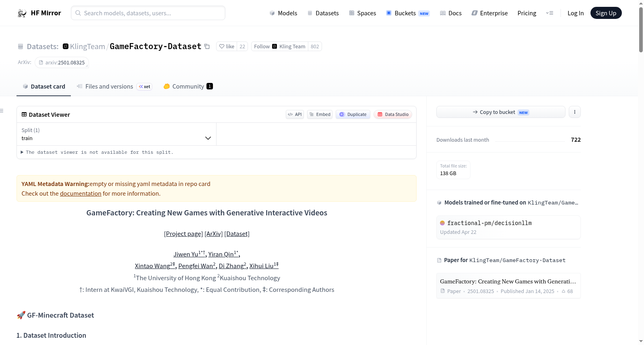Click the API button in Dataset Viewer
This screenshot has height=345, width=644.
coord(295,114)
